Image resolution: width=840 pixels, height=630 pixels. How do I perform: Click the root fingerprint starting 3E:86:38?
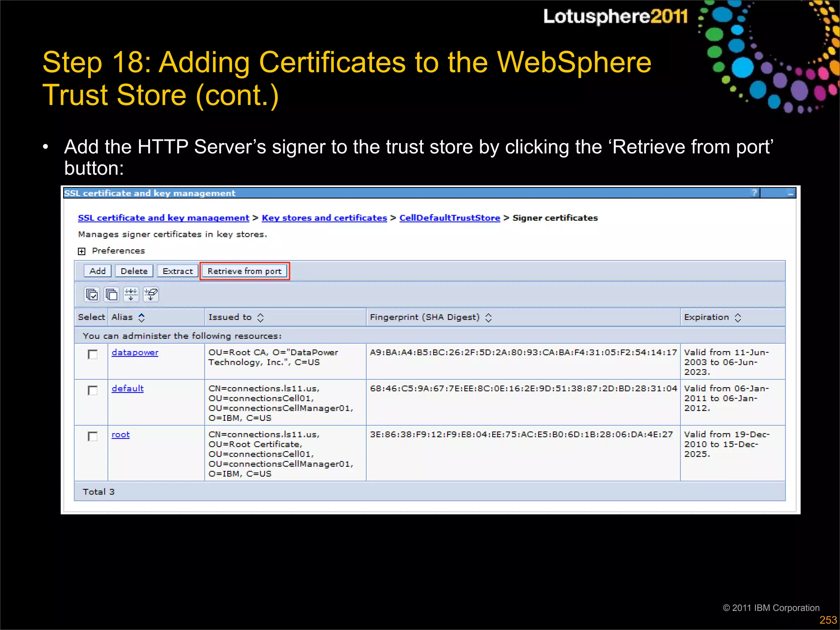[x=521, y=434]
